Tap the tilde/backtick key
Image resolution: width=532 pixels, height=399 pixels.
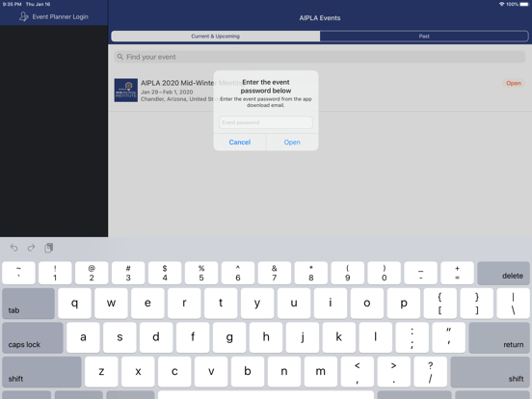18,273
